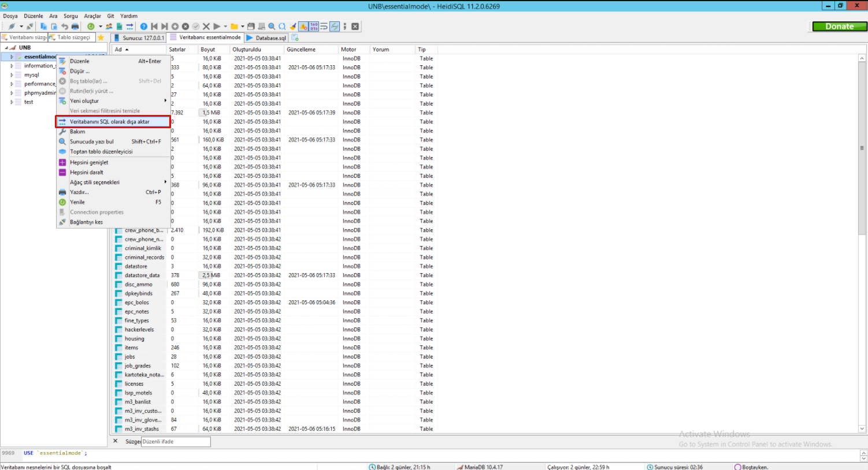Click the First record toolbar icon

pyautogui.click(x=154, y=27)
